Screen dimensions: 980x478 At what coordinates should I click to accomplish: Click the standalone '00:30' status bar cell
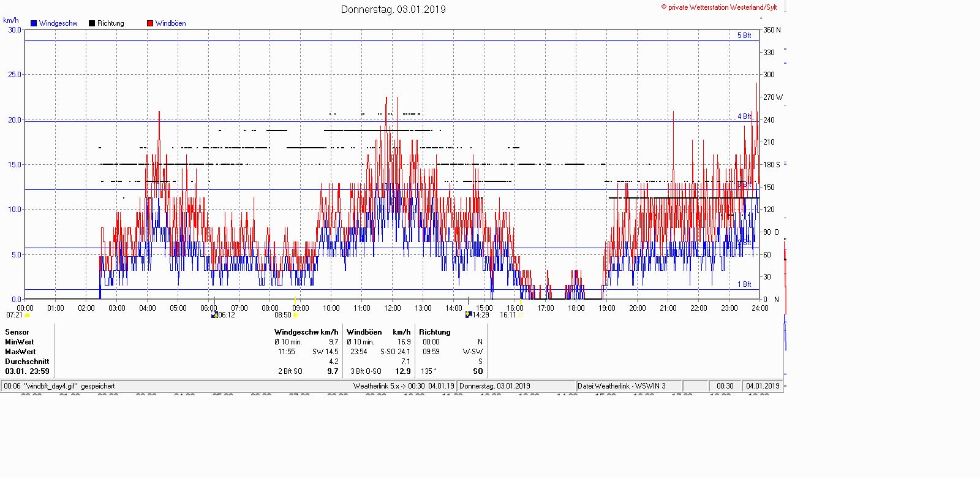(725, 386)
